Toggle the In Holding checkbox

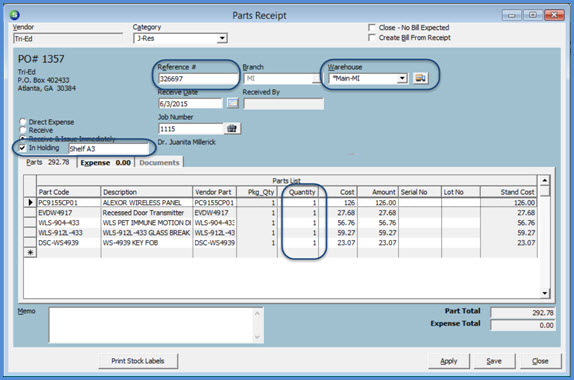(22, 148)
